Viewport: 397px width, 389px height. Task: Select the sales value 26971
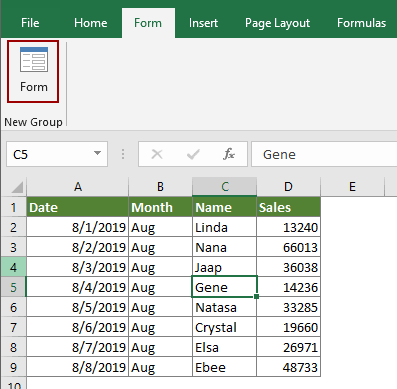point(288,347)
